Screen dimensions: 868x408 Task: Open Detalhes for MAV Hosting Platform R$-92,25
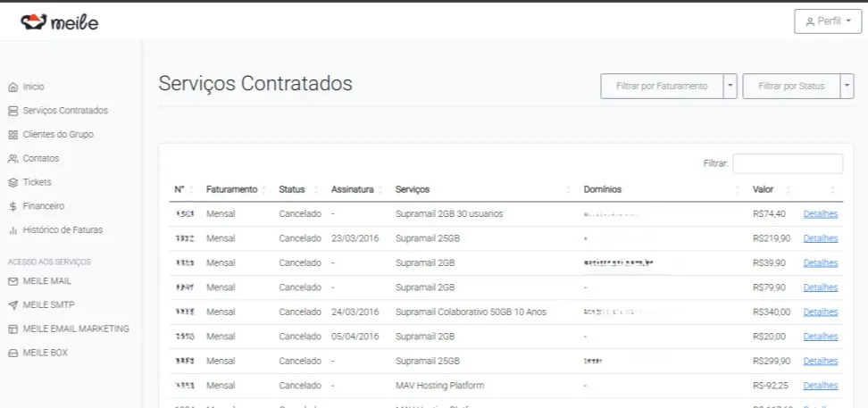click(x=821, y=386)
